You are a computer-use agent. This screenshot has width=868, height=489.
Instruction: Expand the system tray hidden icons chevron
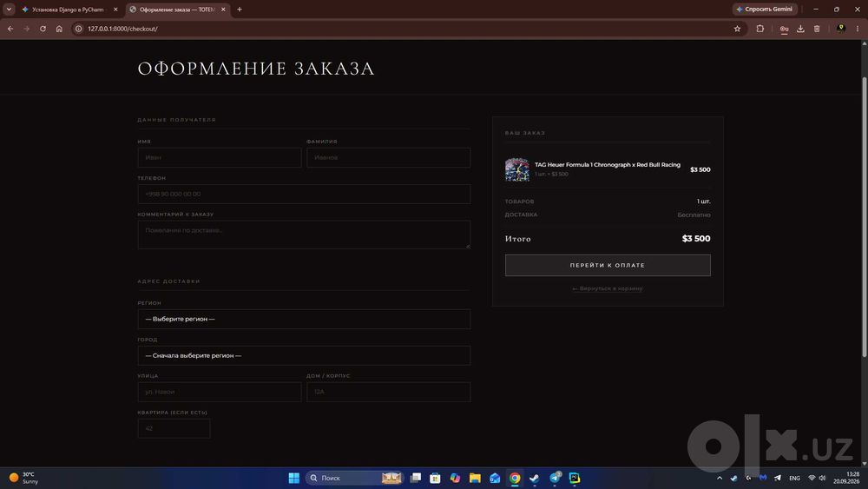[720, 478]
